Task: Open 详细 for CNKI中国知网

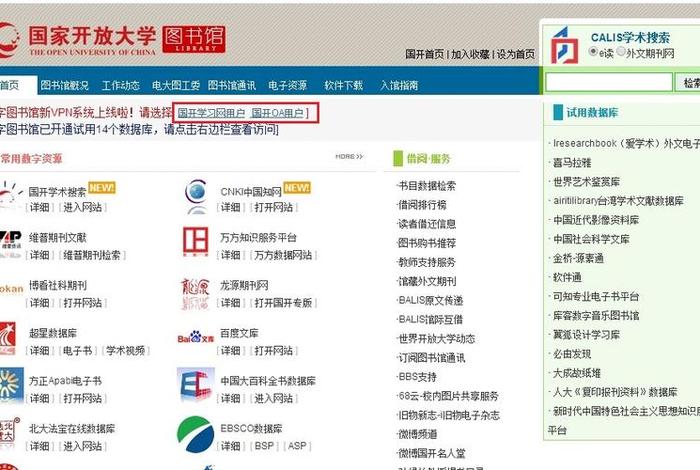Action: [x=230, y=207]
